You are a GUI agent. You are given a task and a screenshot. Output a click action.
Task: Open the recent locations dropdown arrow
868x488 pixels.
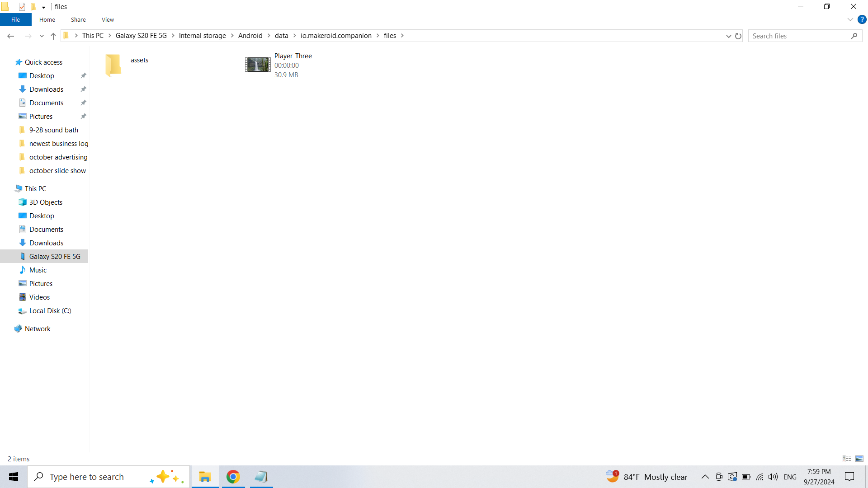click(x=42, y=36)
